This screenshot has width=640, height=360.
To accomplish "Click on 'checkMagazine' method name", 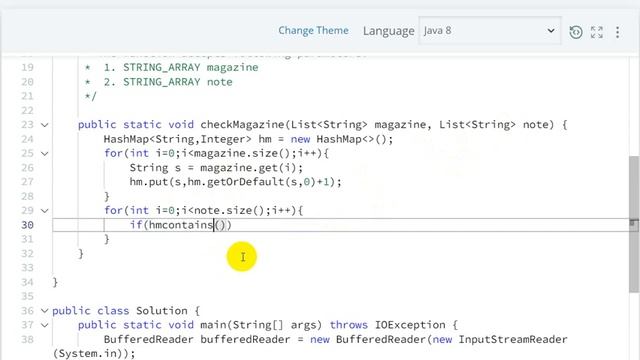I will tap(242, 124).
